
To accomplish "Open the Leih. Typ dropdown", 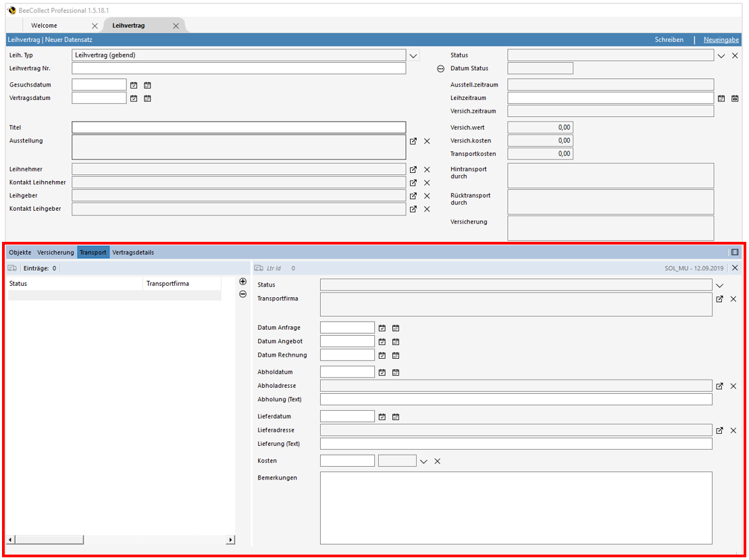I will [x=413, y=55].
